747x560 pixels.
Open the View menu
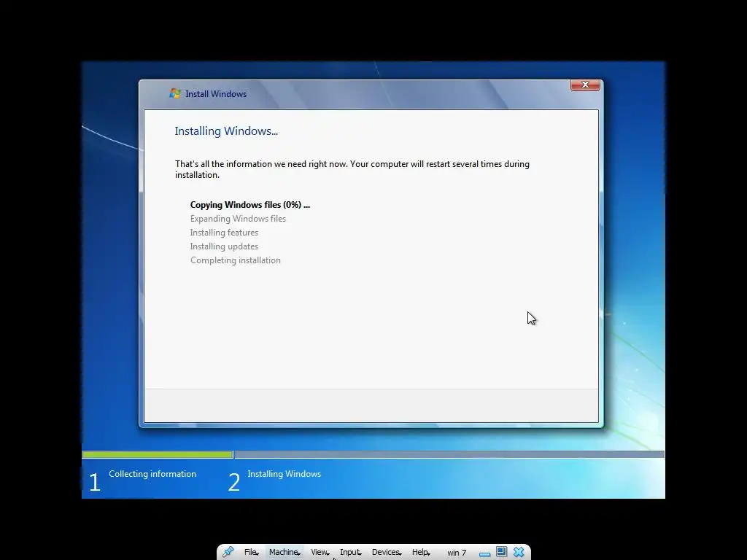tap(320, 552)
